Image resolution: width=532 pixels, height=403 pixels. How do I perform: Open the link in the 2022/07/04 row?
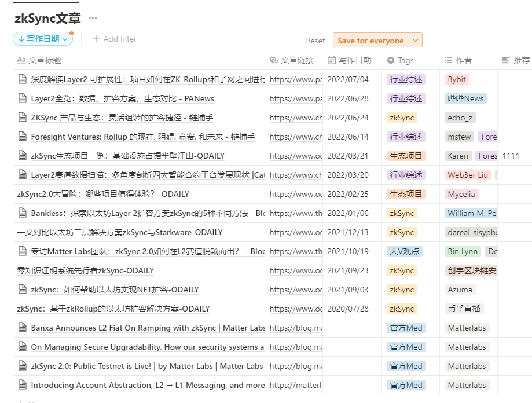pyautogui.click(x=296, y=79)
